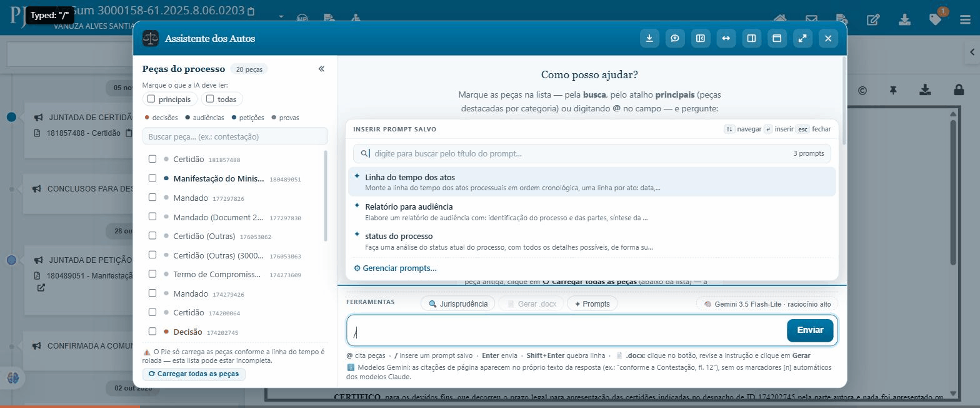
Task: Select the Manifestação do Ministério checkbox
Action: 152,178
